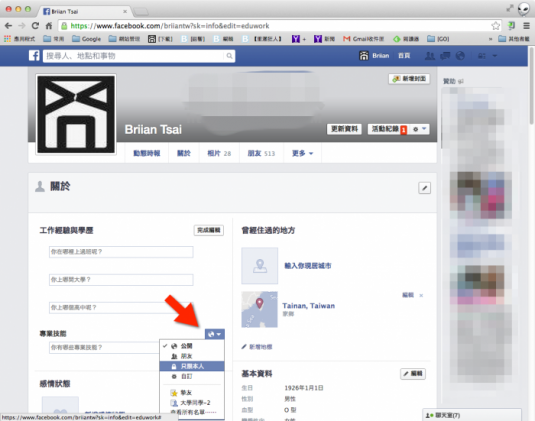Screen dimensions: 535x421
Task: Click edit link next to Tainan, Taiwan
Action: point(408,295)
